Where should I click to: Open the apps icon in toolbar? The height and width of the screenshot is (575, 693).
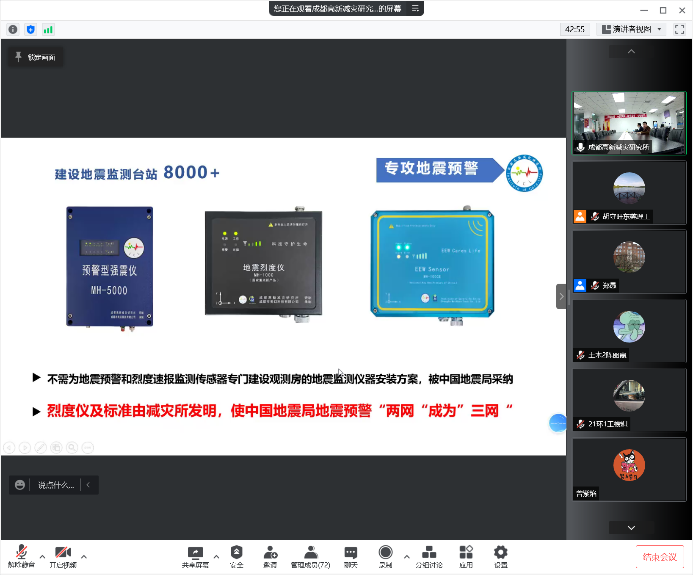(465, 555)
